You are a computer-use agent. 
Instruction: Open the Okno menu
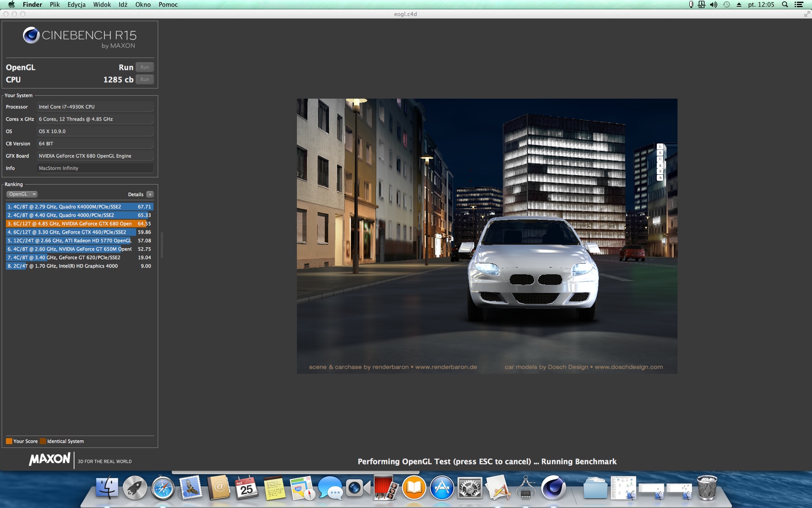[143, 5]
